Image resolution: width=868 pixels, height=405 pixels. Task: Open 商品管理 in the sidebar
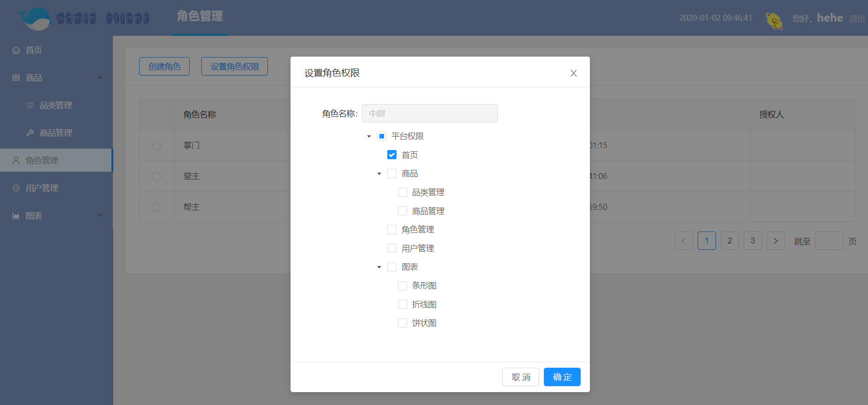pos(56,133)
